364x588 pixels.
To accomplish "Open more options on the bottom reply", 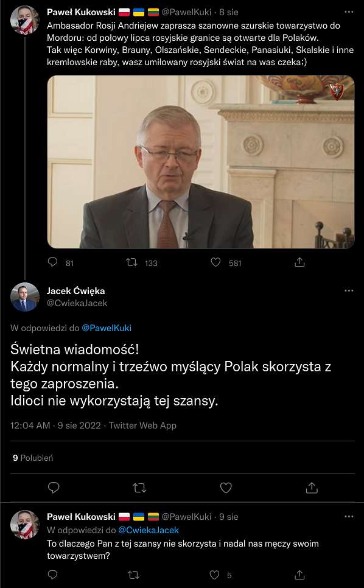I will tap(349, 516).
